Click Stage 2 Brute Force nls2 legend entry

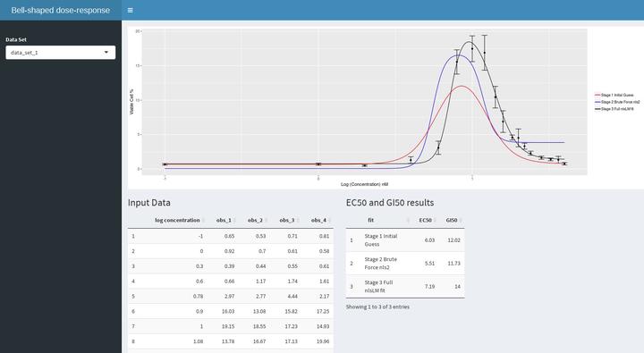[617, 102]
